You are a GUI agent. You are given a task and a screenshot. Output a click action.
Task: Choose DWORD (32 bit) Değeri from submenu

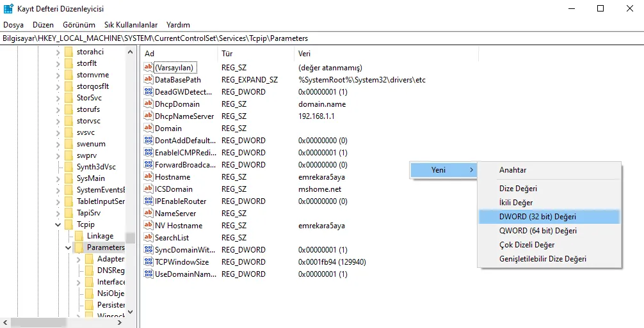tap(537, 217)
